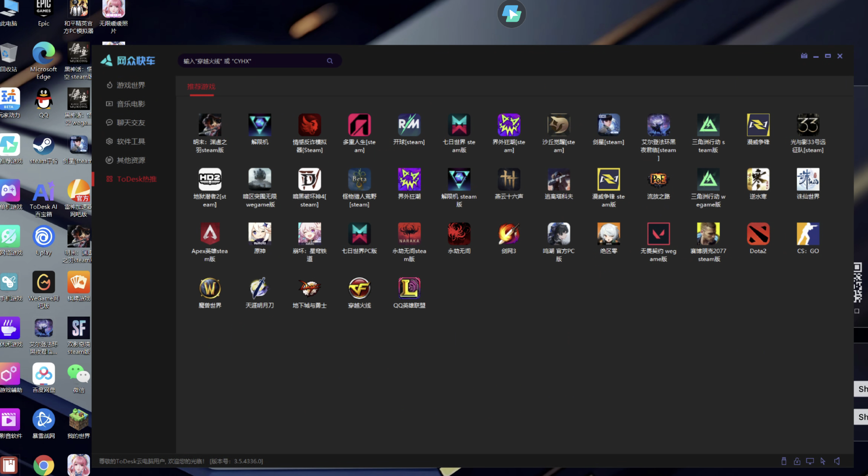Launch 赛博朋克2077 steam版 icon
This screenshot has width=868, height=476.
tap(708, 234)
